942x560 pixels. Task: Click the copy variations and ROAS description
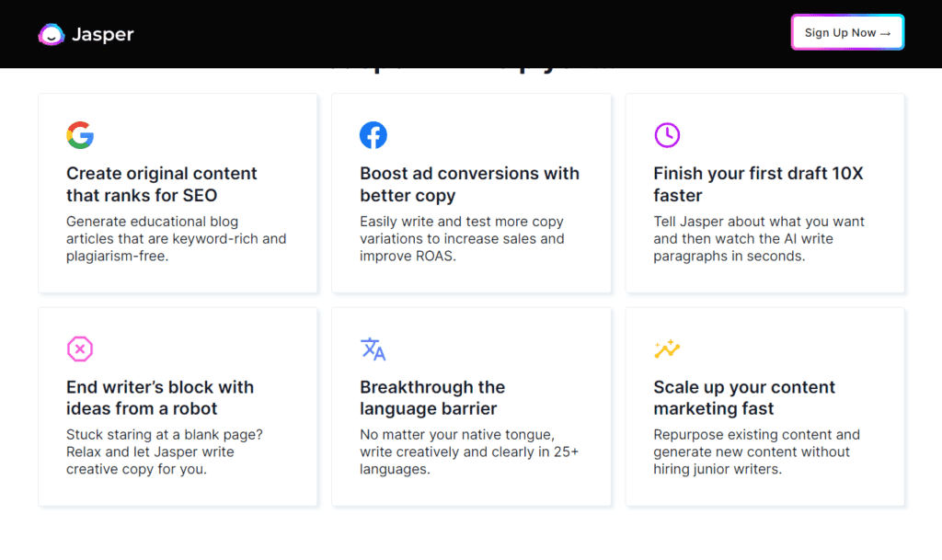pos(462,239)
